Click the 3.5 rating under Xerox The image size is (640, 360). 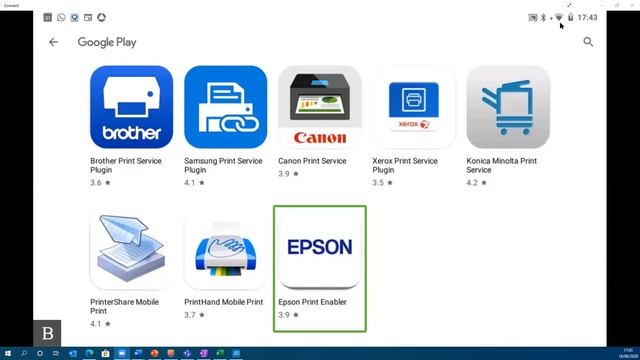(x=382, y=182)
